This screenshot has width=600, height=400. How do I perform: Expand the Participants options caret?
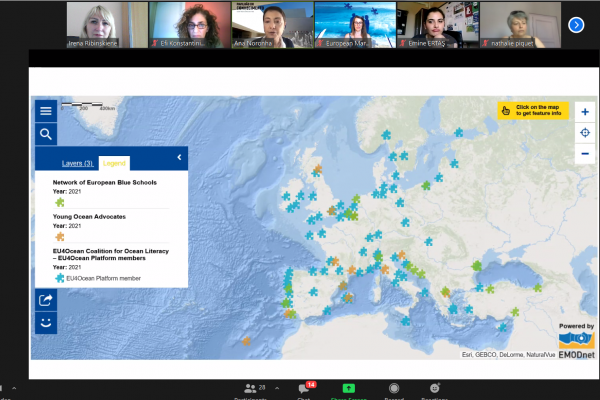tap(277, 388)
